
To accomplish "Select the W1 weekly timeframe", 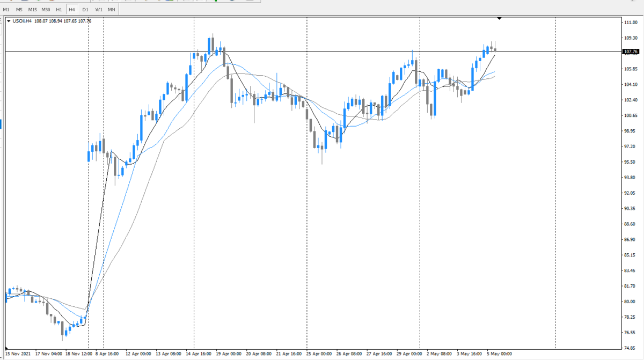I will [99, 10].
